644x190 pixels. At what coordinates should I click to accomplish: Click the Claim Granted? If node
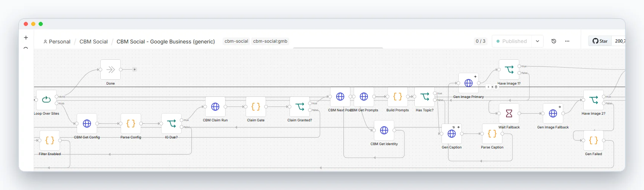point(300,107)
